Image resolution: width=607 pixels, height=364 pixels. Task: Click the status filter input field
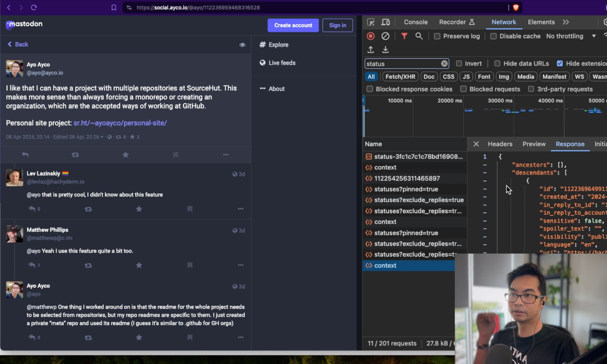[x=402, y=64]
